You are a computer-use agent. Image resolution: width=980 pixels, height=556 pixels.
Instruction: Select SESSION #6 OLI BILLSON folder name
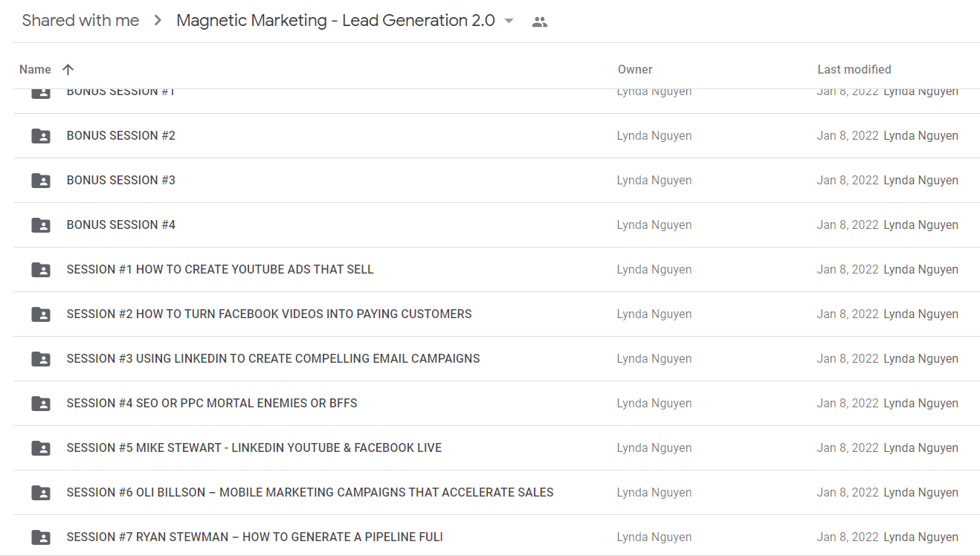point(310,492)
